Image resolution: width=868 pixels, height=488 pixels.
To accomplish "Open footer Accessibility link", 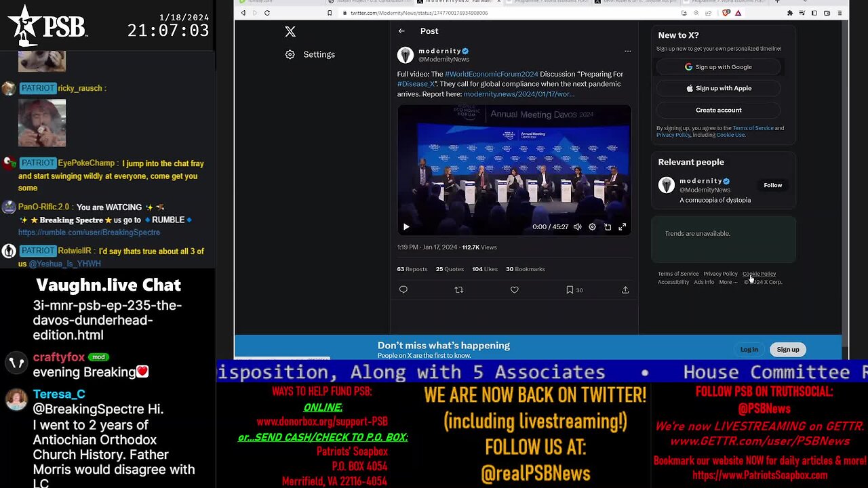I will (673, 282).
